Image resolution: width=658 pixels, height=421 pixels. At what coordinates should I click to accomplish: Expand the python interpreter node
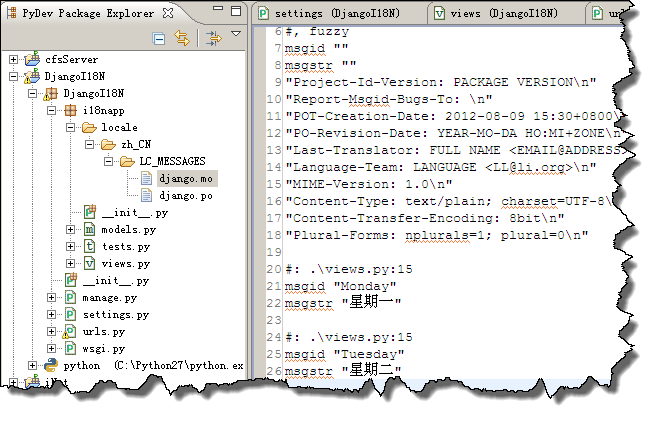click(32, 366)
